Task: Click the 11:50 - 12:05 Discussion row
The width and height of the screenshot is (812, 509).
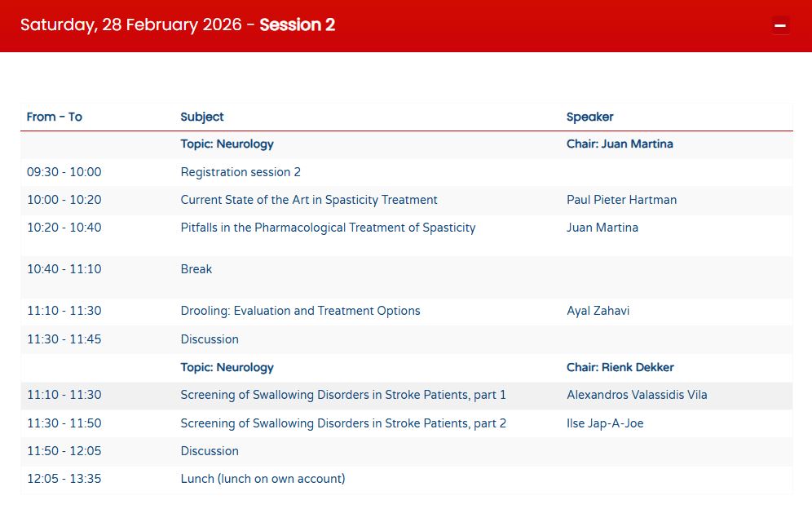Action: (210, 451)
